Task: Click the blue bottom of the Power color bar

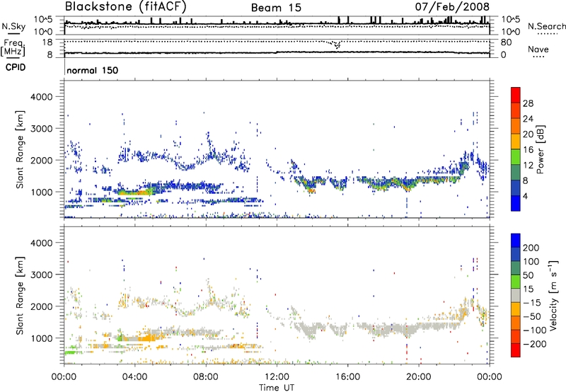Action: (x=516, y=203)
